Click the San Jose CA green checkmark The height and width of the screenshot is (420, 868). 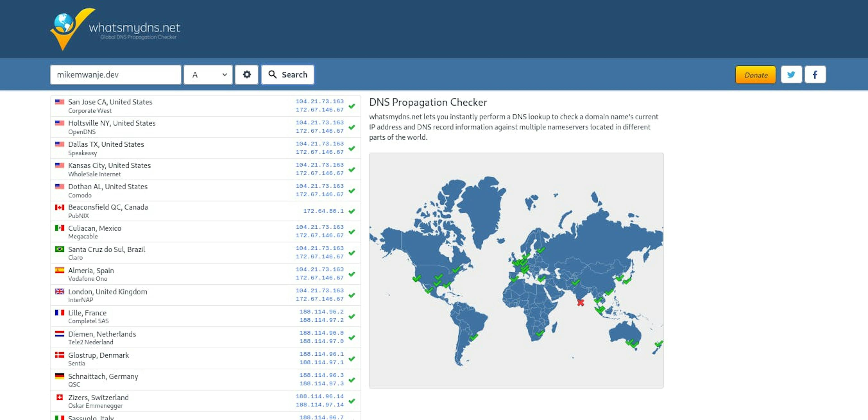tap(352, 106)
